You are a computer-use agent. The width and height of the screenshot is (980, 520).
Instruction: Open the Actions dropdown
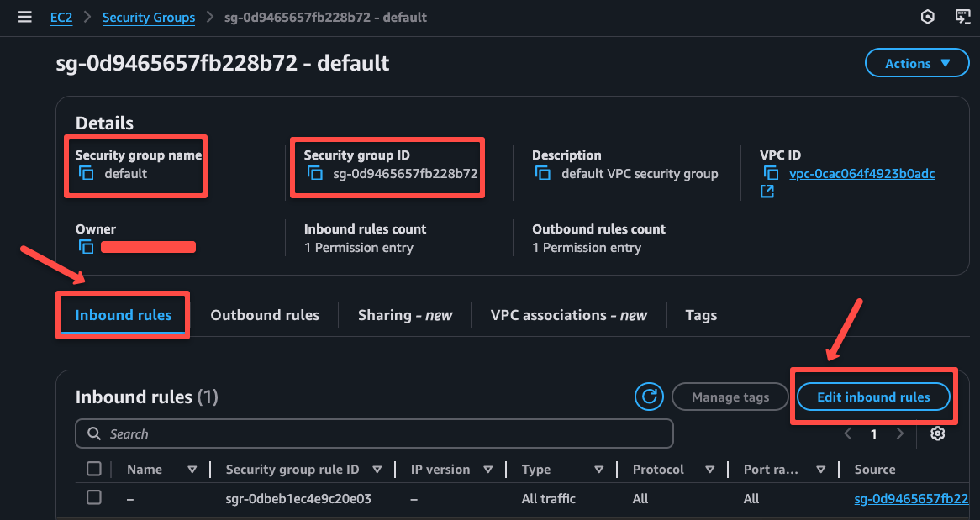tap(917, 62)
